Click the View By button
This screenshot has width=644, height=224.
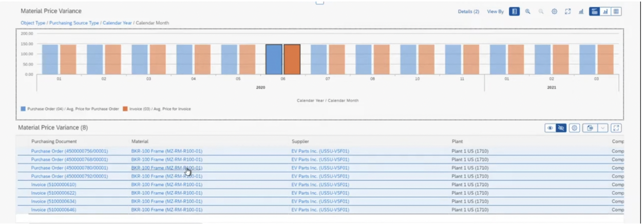click(495, 11)
